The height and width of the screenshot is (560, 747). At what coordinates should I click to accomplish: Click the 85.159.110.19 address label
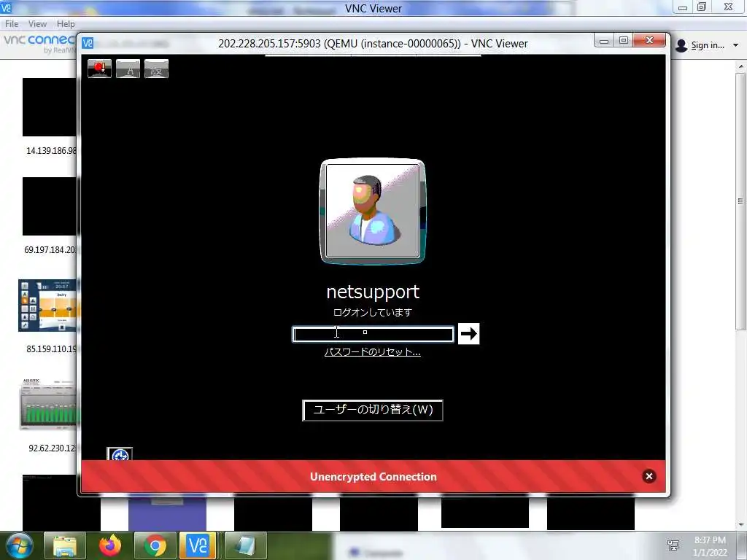(x=52, y=349)
